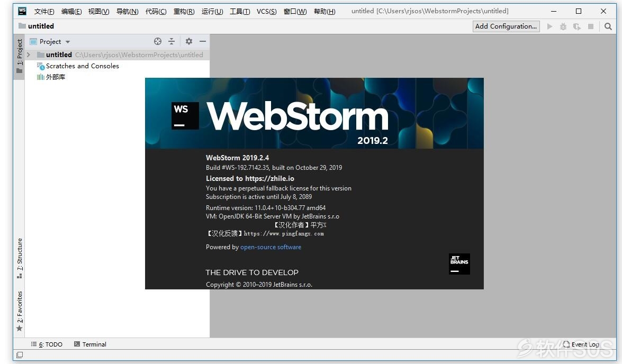Click the Debug bug icon
622x364 pixels.
pyautogui.click(x=563, y=26)
